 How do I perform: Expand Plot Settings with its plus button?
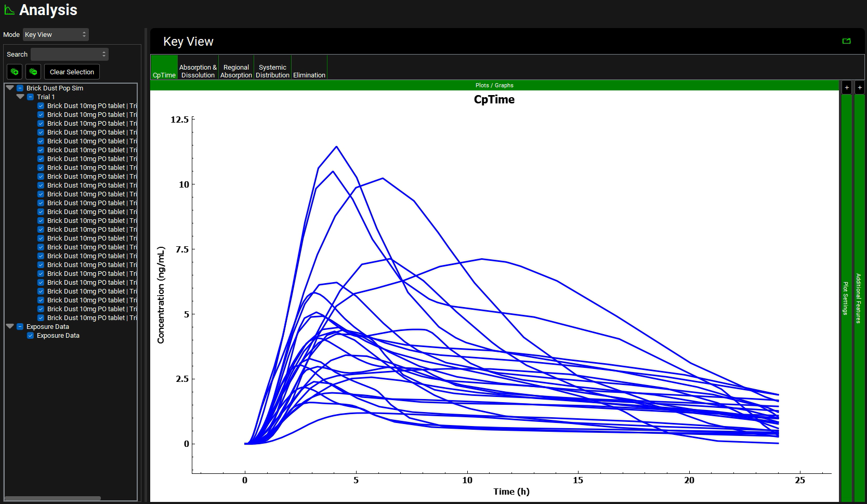(847, 87)
